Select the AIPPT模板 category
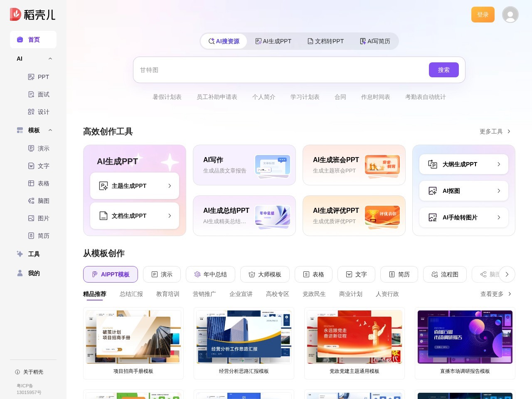 point(111,274)
